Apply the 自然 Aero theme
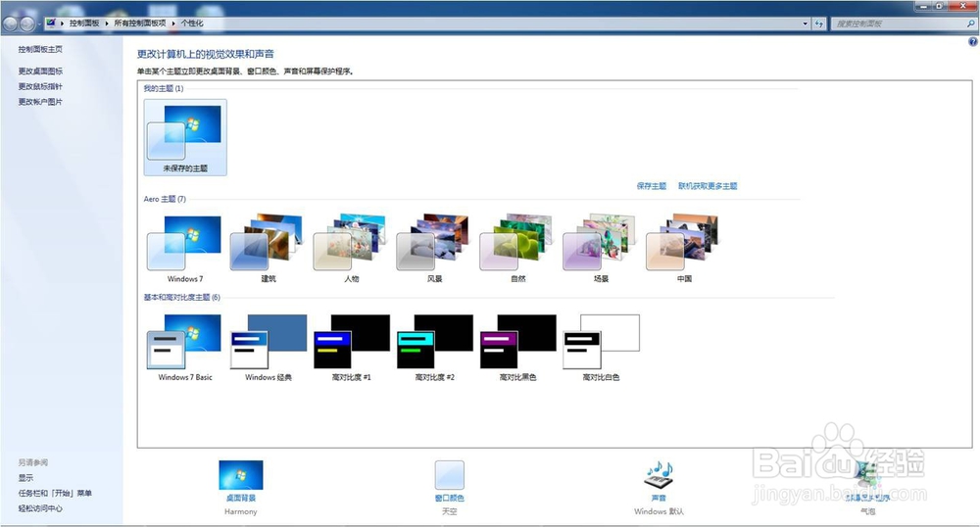This screenshot has height=527, width=980. pyautogui.click(x=517, y=248)
